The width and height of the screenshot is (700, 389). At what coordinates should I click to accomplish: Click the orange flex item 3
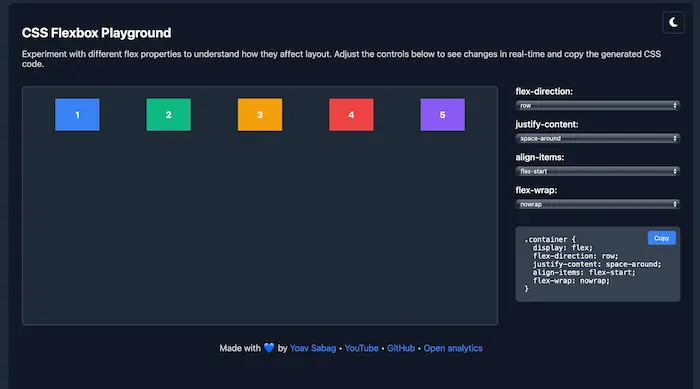pos(260,115)
